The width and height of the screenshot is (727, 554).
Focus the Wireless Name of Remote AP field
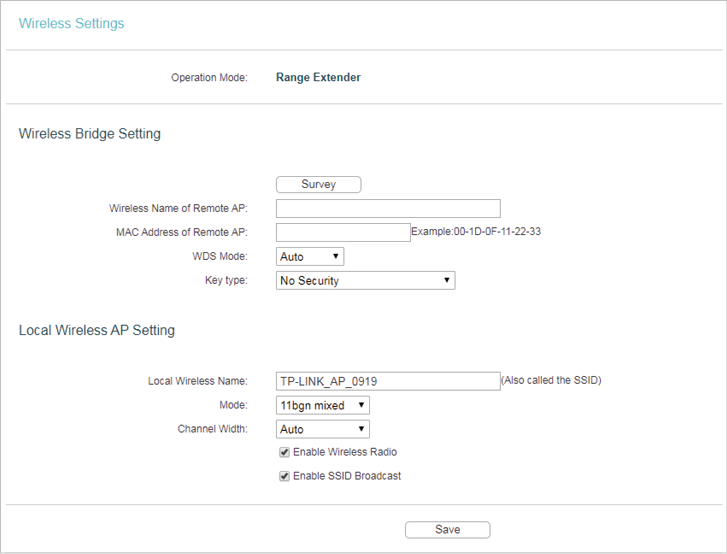tap(388, 208)
